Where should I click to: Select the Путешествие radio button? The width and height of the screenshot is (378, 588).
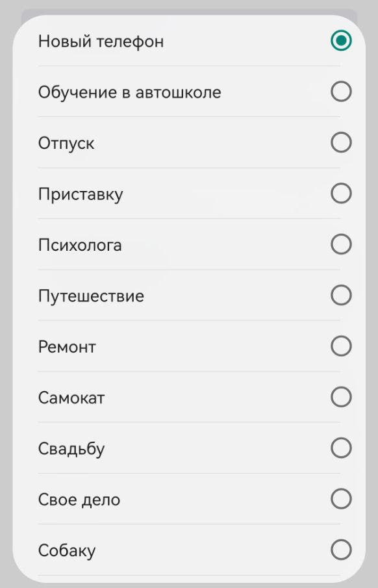[x=340, y=296]
